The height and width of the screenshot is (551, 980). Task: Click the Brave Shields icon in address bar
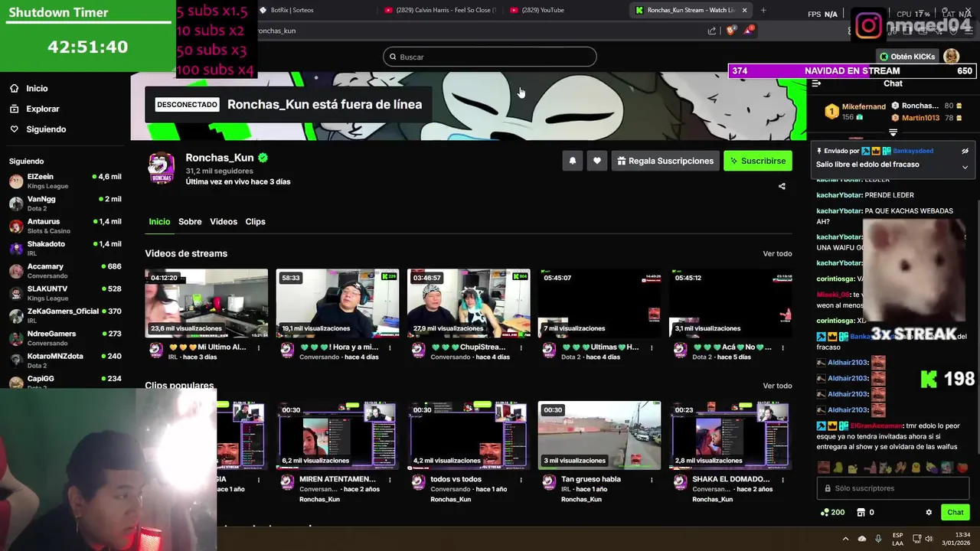730,31
